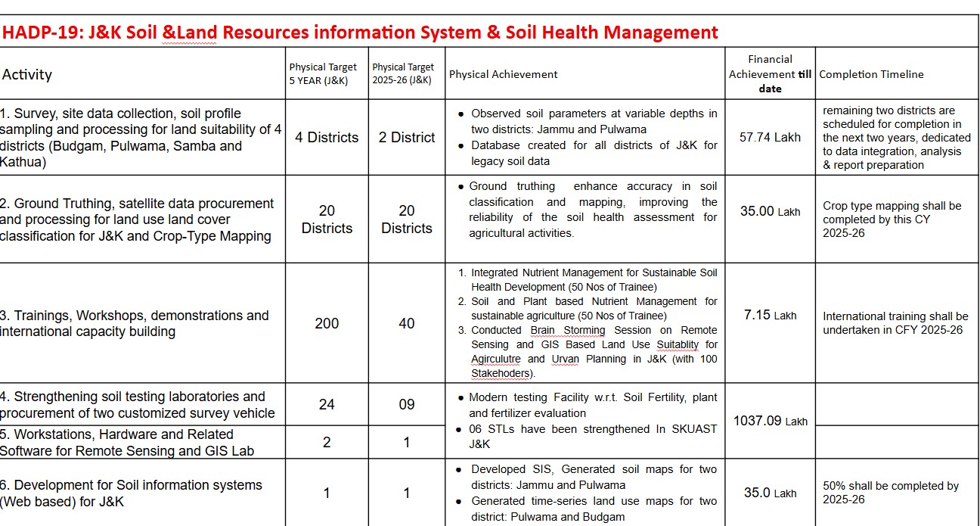Click the 'Completion Timeline' column header

point(871,74)
